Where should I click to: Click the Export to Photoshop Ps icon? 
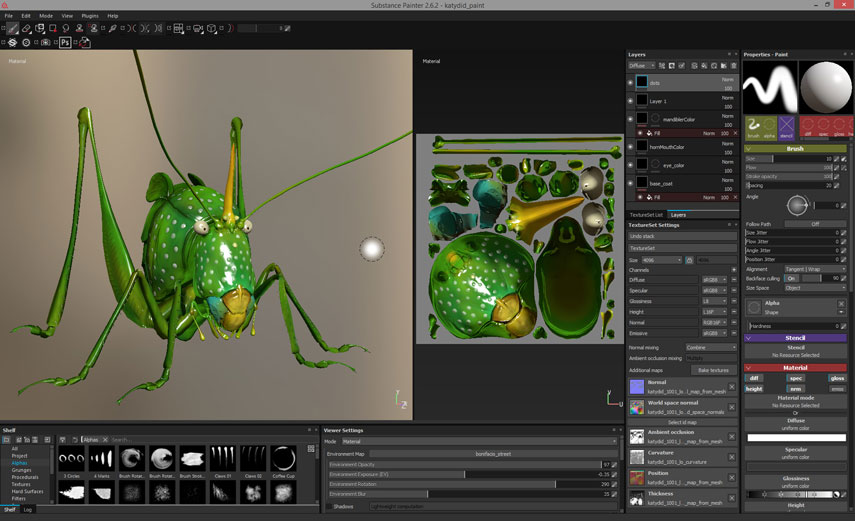tap(65, 43)
